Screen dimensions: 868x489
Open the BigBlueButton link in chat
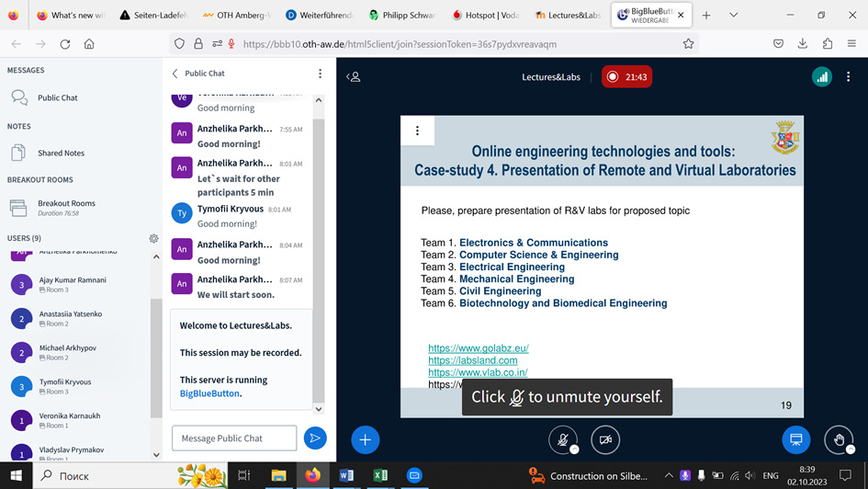pos(209,392)
